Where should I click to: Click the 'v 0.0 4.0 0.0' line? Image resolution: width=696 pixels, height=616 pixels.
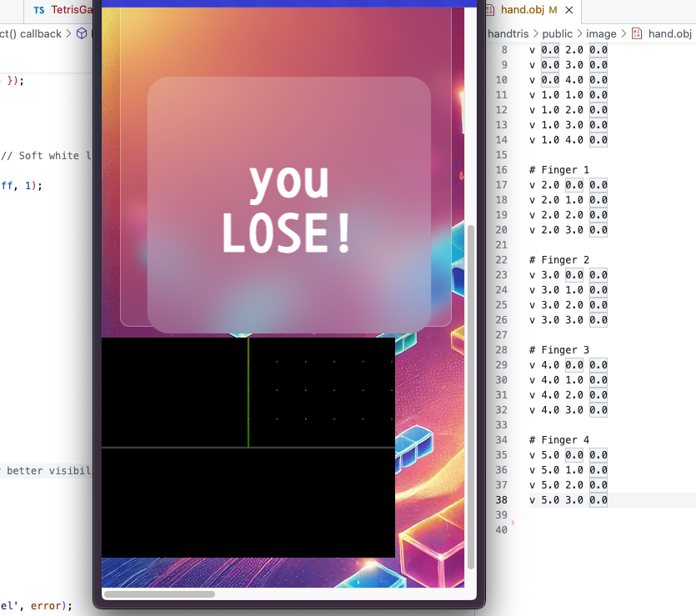(568, 80)
